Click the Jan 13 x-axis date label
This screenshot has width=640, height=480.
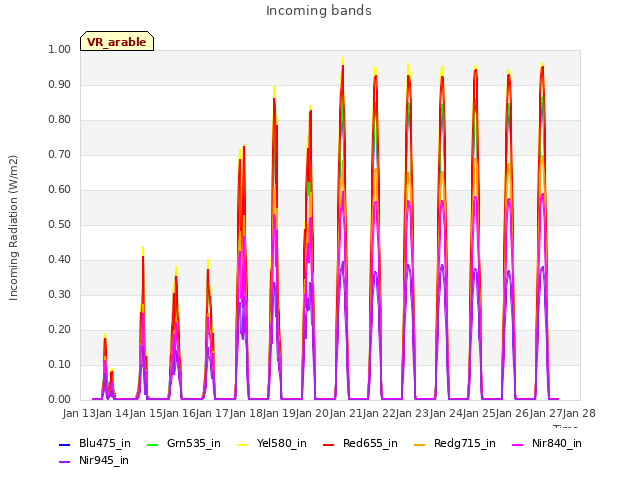click(x=79, y=413)
